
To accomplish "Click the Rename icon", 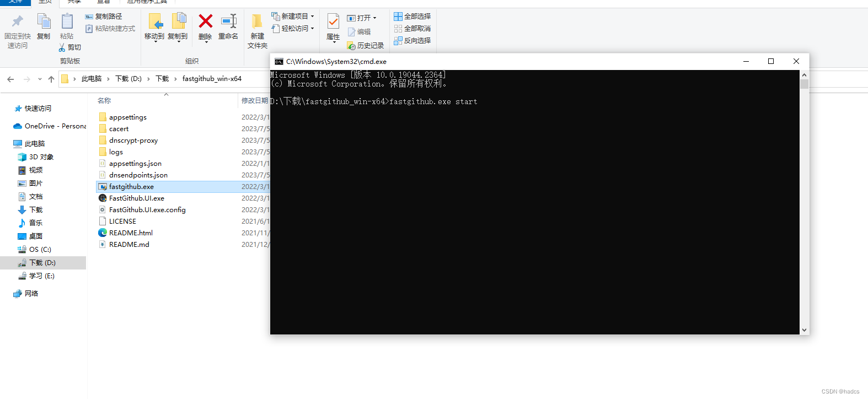I will point(228,21).
